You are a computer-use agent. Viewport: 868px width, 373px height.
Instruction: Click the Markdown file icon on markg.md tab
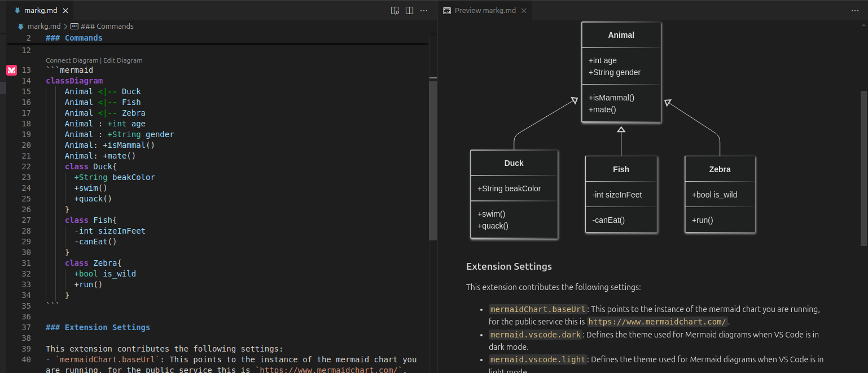pyautogui.click(x=18, y=10)
